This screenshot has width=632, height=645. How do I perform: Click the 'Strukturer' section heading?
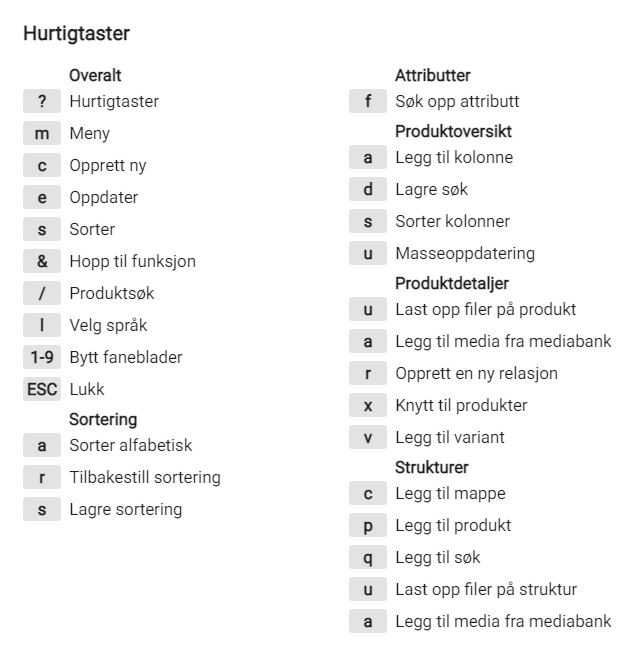(x=432, y=468)
